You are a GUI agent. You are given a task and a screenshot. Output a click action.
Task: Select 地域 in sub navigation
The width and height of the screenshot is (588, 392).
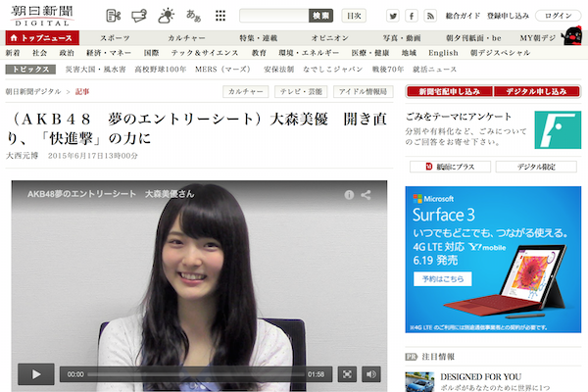tap(409, 53)
